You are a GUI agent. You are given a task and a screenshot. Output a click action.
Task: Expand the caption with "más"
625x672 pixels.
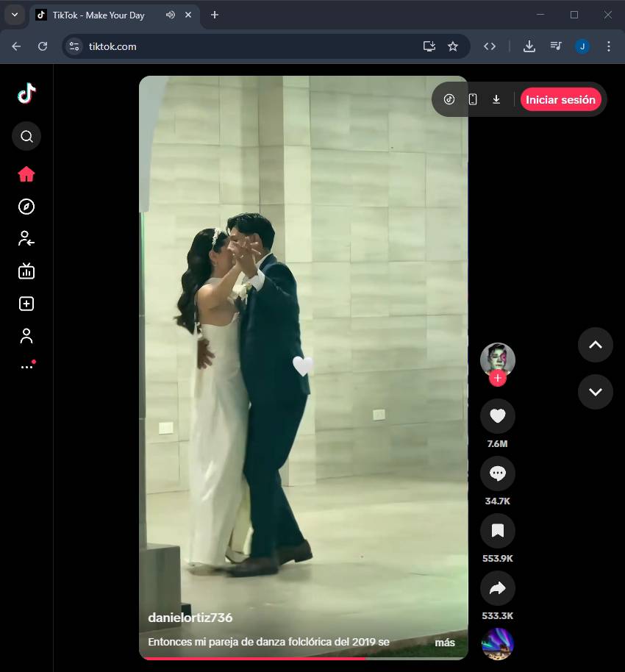pos(445,643)
